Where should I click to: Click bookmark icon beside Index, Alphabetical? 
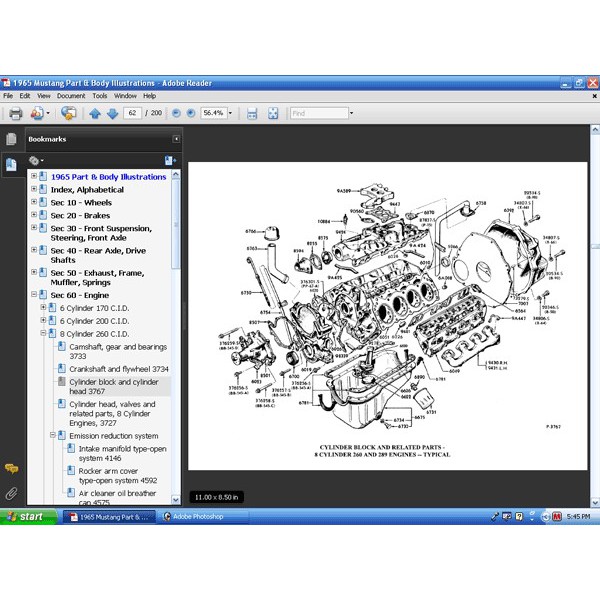[43, 189]
